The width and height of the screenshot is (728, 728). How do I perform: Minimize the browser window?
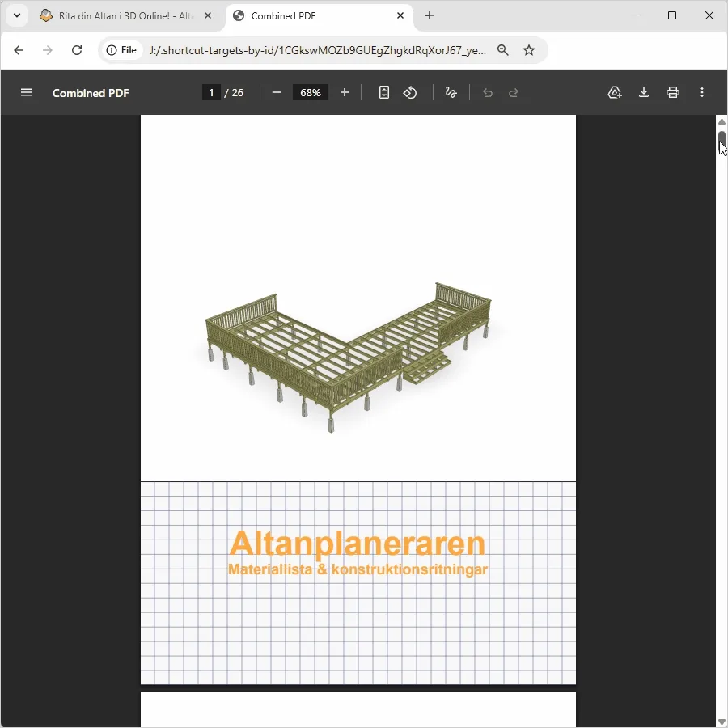pyautogui.click(x=635, y=16)
